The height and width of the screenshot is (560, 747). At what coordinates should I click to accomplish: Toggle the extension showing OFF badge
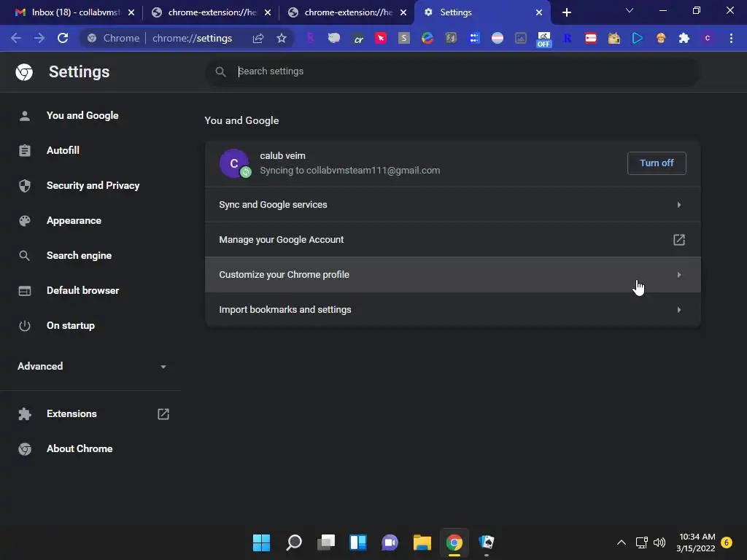click(543, 39)
